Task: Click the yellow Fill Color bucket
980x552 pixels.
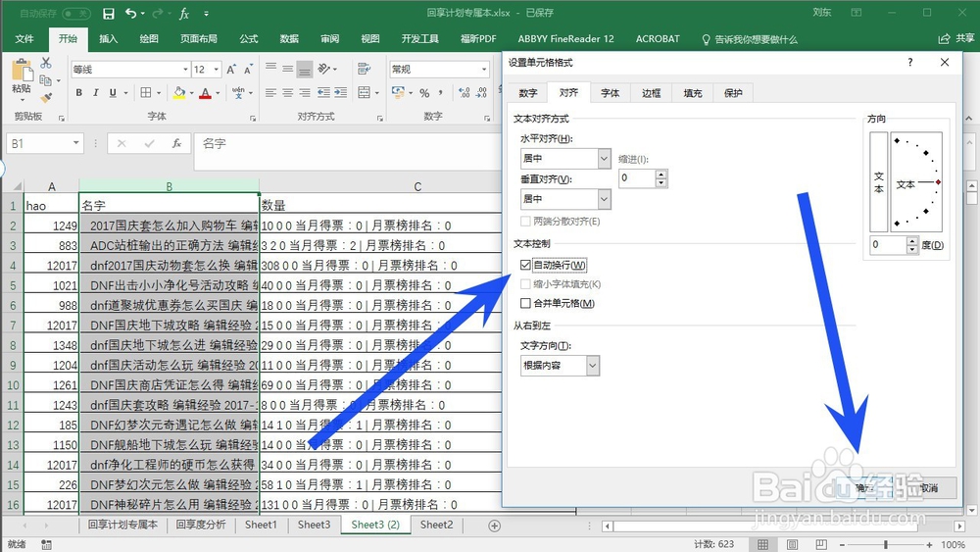Action: coord(179,93)
